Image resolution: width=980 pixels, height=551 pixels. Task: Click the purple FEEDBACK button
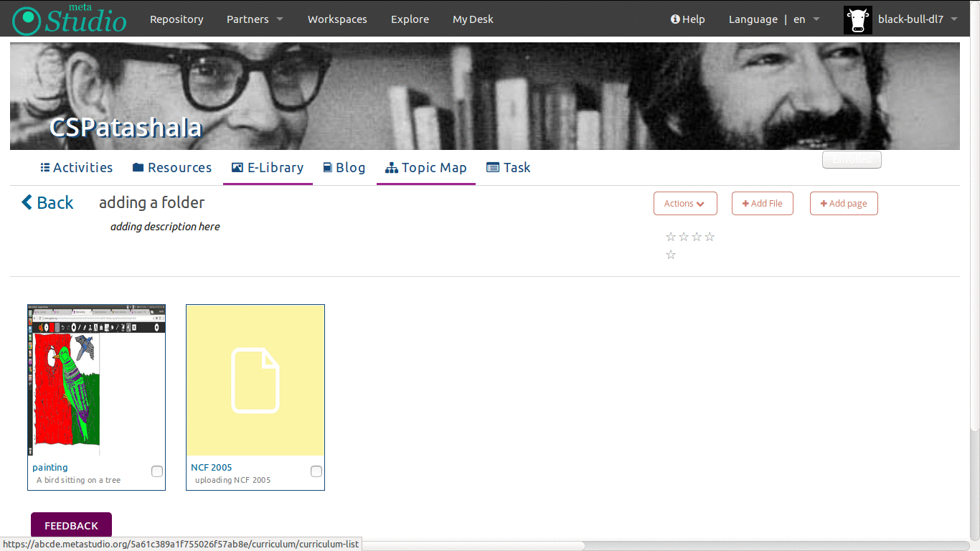click(71, 525)
